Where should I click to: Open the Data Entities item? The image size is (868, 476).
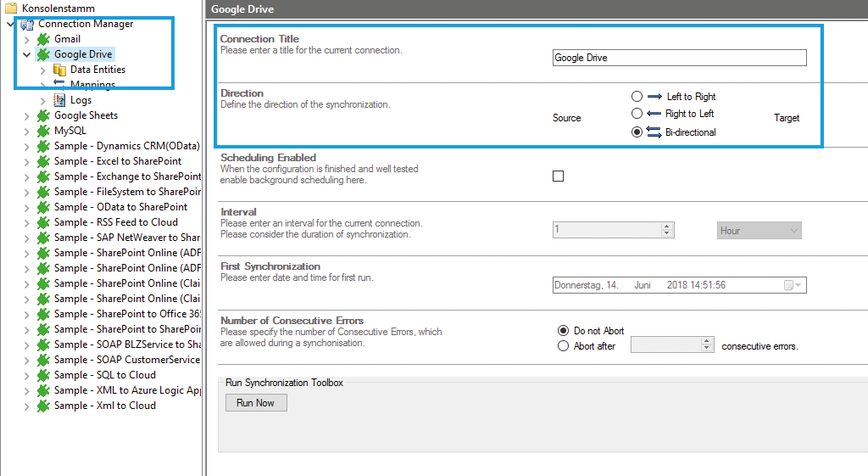[98, 70]
